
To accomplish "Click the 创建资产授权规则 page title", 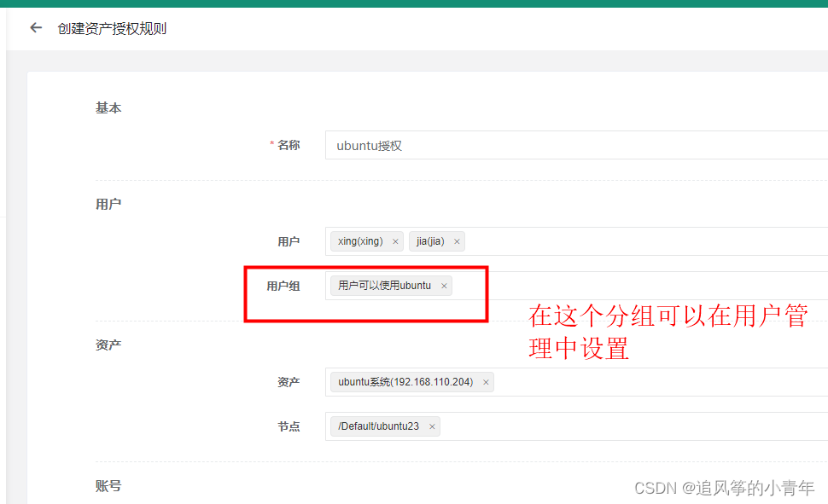I will pyautogui.click(x=112, y=28).
